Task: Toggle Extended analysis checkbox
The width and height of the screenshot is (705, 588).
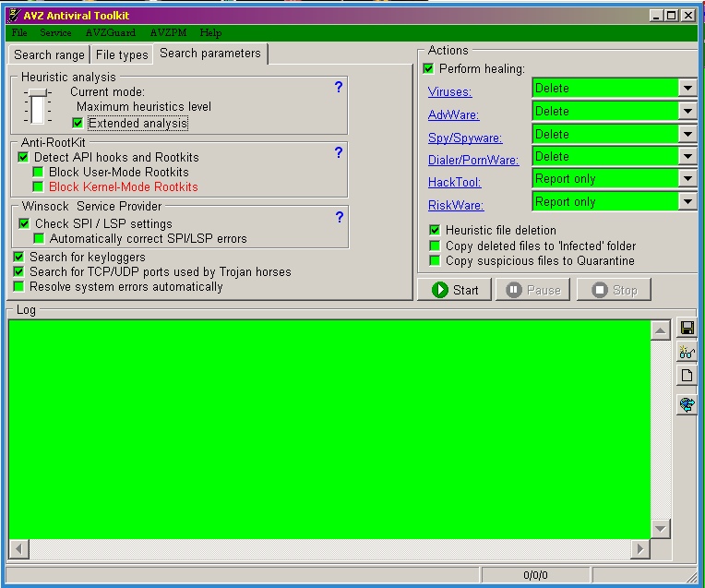Action: pos(78,123)
